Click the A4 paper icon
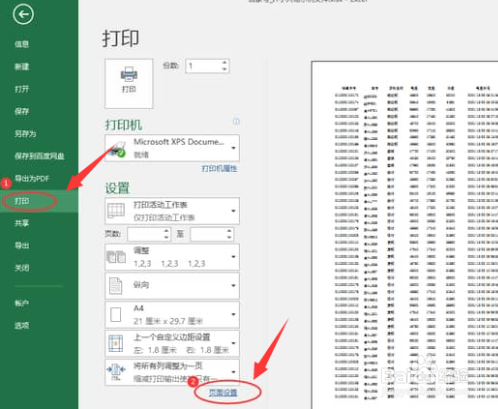Viewport: 498px width, 409px height. pyautogui.click(x=116, y=315)
